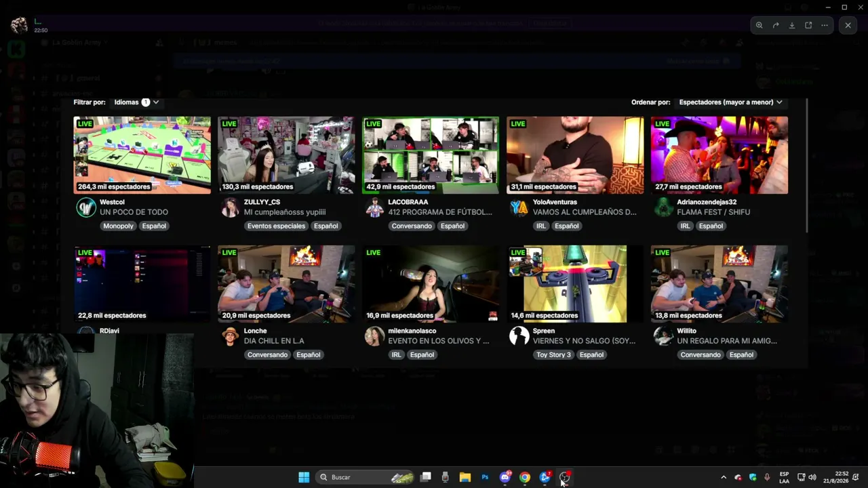Open the 'Mi cumpleañosss yupiiii' stream title
Image resolution: width=868 pixels, height=488 pixels.
tap(285, 212)
